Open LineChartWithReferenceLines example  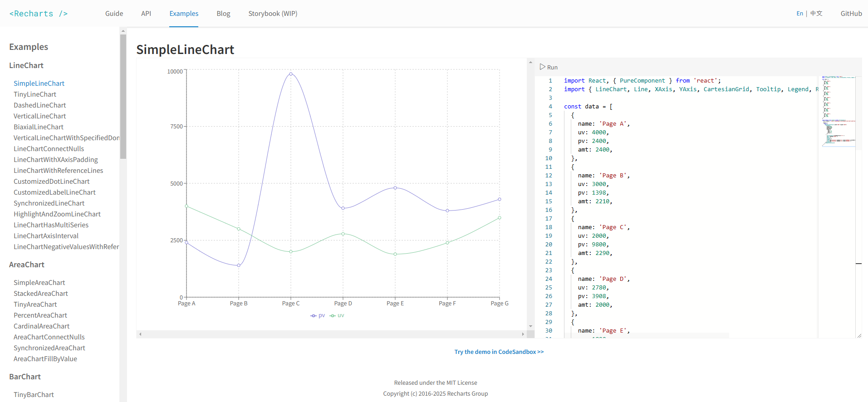(58, 171)
